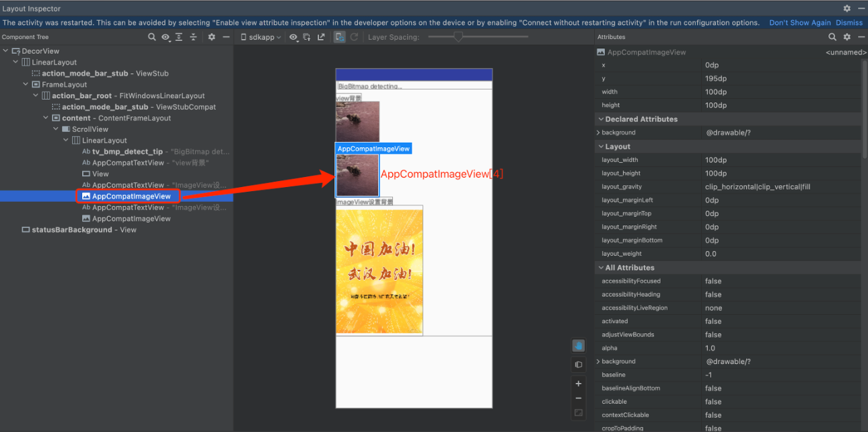
Task: Zoom in on the layout preview
Action: (578, 384)
